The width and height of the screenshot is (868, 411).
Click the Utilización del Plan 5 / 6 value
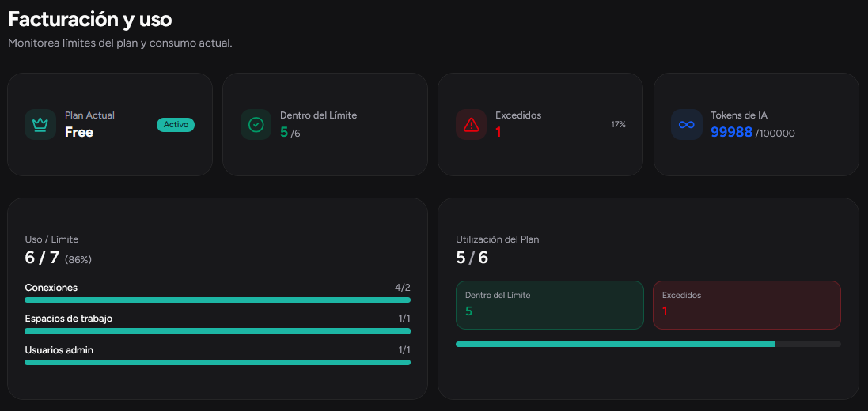[472, 258]
